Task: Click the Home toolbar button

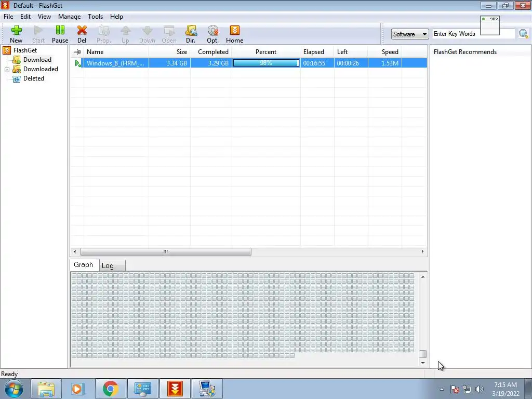Action: coord(234,34)
